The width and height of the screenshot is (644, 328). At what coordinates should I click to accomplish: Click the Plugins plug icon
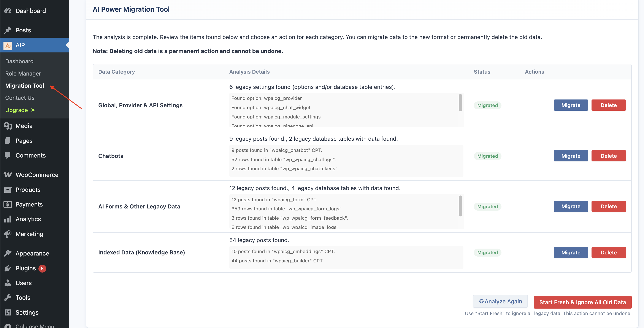(x=8, y=268)
